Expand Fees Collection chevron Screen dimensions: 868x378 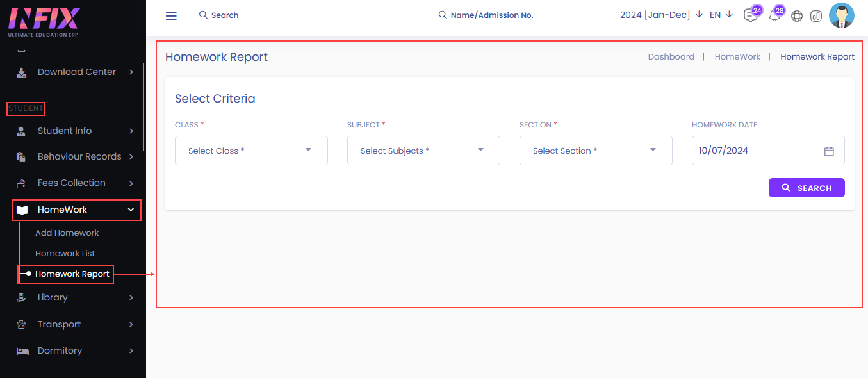point(131,183)
